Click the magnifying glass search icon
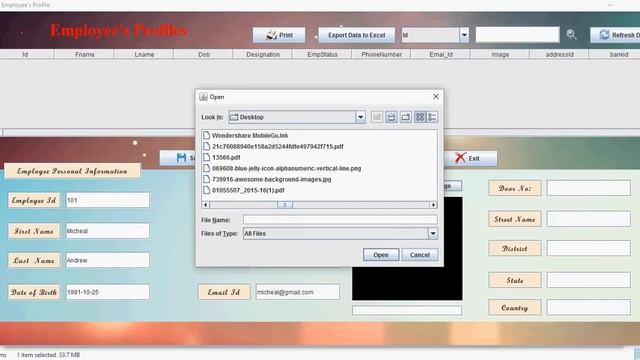The height and width of the screenshot is (360, 640). click(x=571, y=35)
